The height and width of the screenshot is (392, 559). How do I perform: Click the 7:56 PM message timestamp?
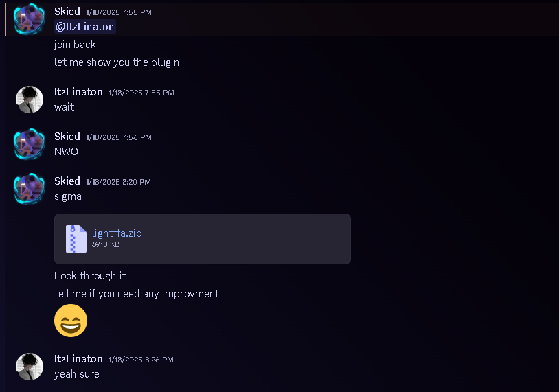(119, 137)
